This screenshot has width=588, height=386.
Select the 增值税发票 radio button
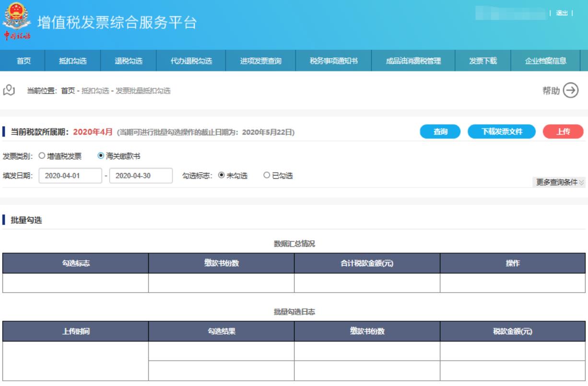(41, 156)
